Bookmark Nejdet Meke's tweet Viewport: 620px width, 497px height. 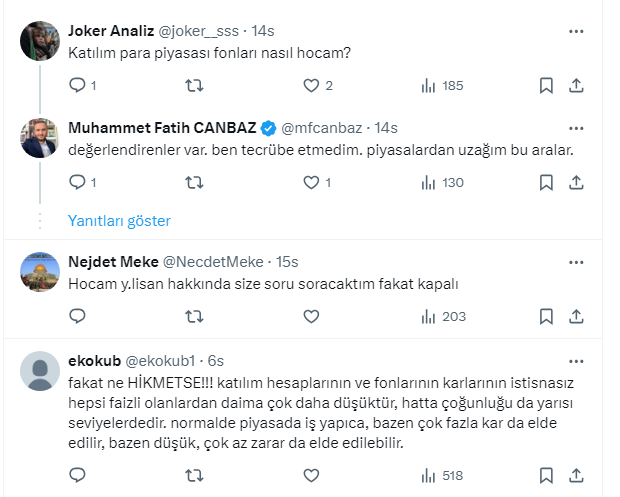(546, 316)
